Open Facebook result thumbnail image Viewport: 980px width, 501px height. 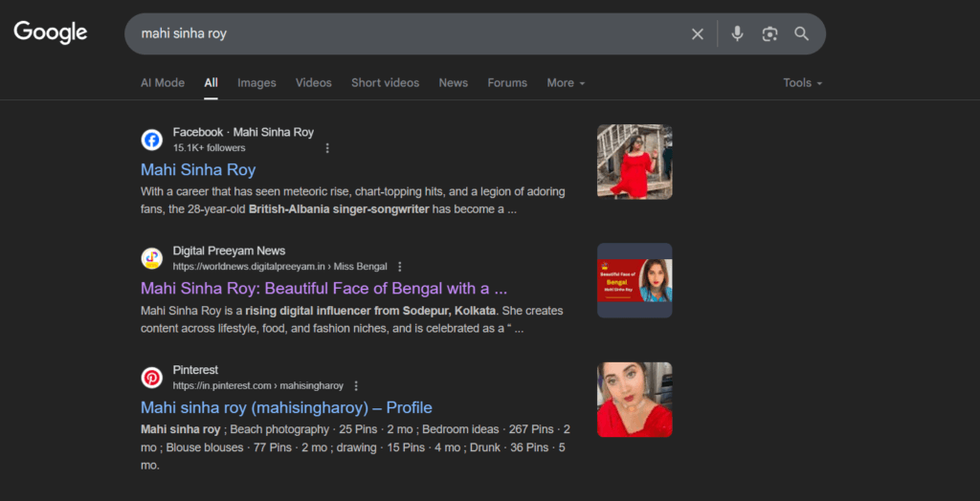pos(635,162)
